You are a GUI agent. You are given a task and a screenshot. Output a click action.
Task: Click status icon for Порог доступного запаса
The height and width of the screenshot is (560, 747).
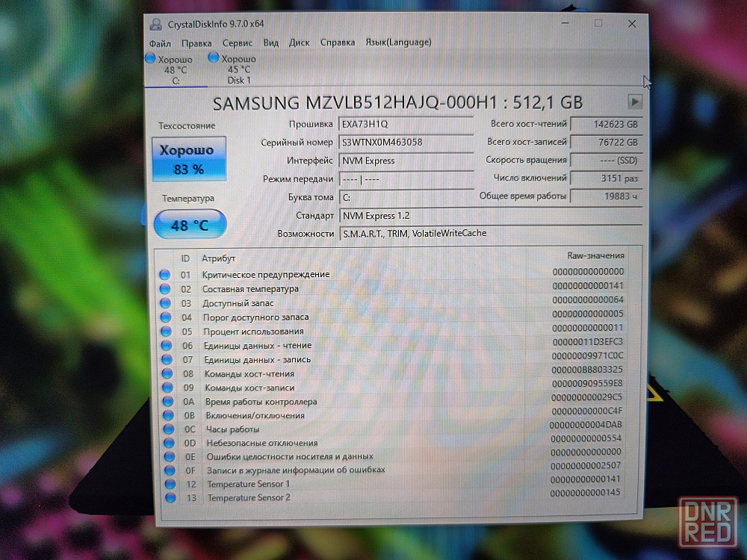tap(166, 317)
